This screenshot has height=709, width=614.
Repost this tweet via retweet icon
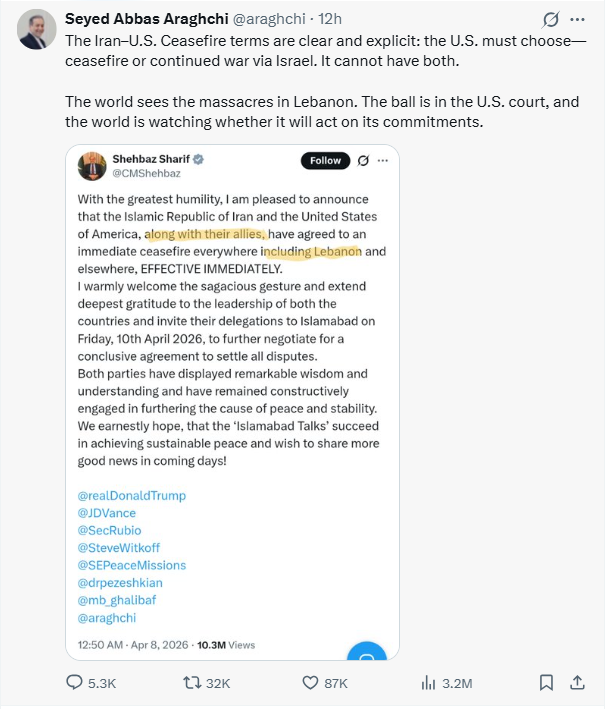(x=191, y=683)
